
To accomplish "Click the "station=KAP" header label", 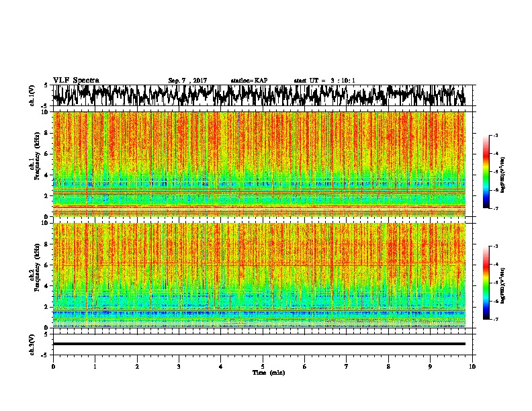I will [x=249, y=81].
